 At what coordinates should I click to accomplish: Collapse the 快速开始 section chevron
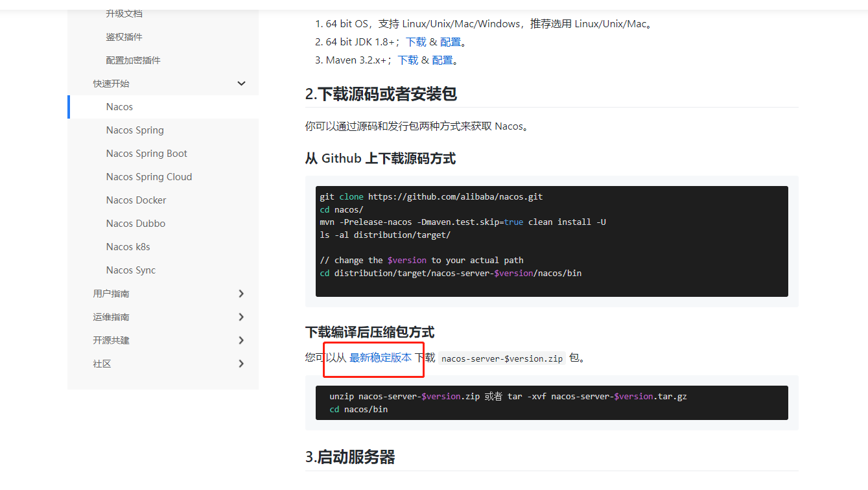coord(241,84)
